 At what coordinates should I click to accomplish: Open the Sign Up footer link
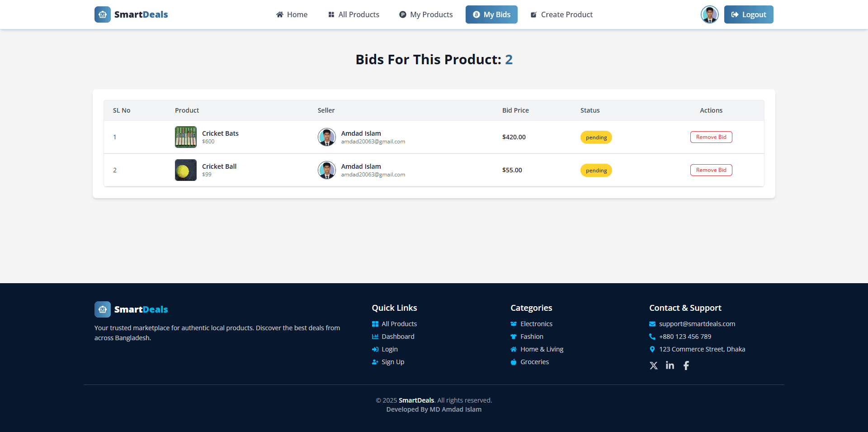[x=393, y=362]
